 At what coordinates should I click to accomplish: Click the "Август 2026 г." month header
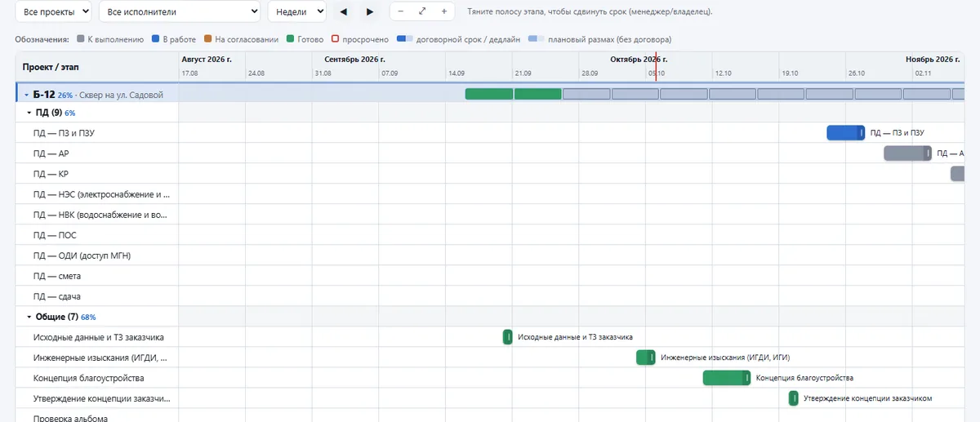pyautogui.click(x=207, y=60)
